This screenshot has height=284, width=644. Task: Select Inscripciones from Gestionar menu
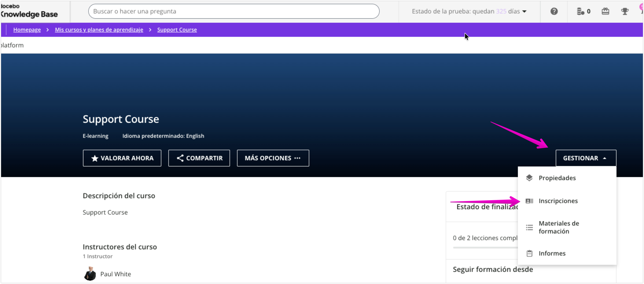pyautogui.click(x=558, y=201)
